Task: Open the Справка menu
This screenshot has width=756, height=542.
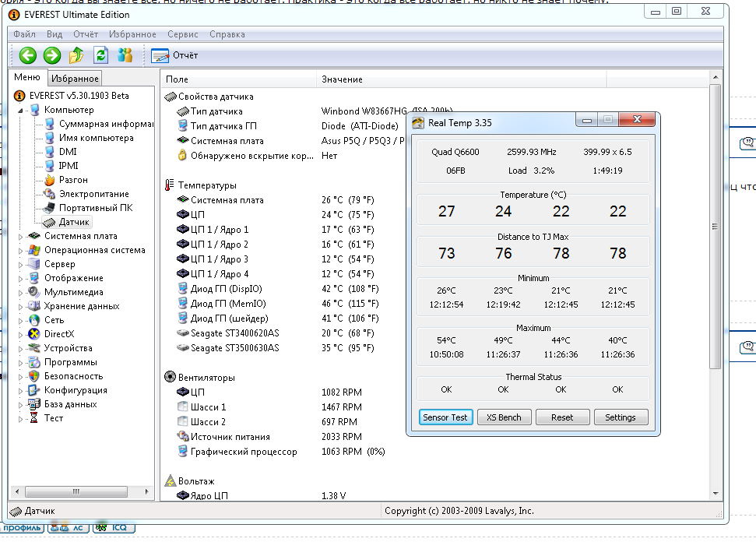Action: tap(227, 34)
